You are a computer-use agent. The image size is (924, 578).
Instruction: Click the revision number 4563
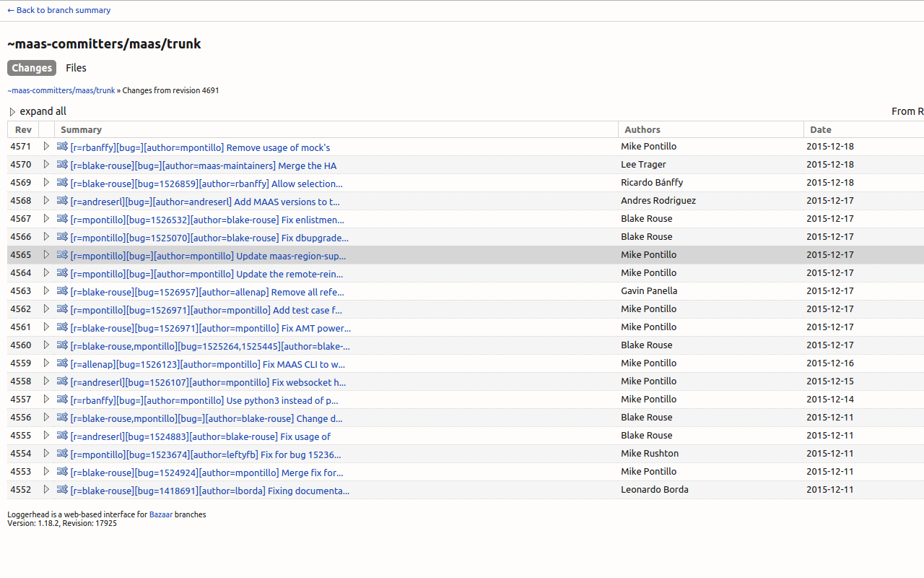click(21, 290)
